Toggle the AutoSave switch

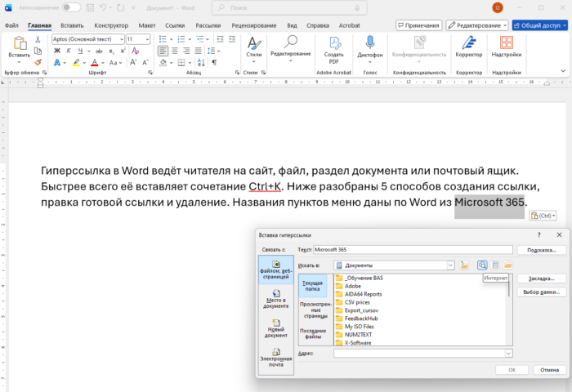point(71,7)
